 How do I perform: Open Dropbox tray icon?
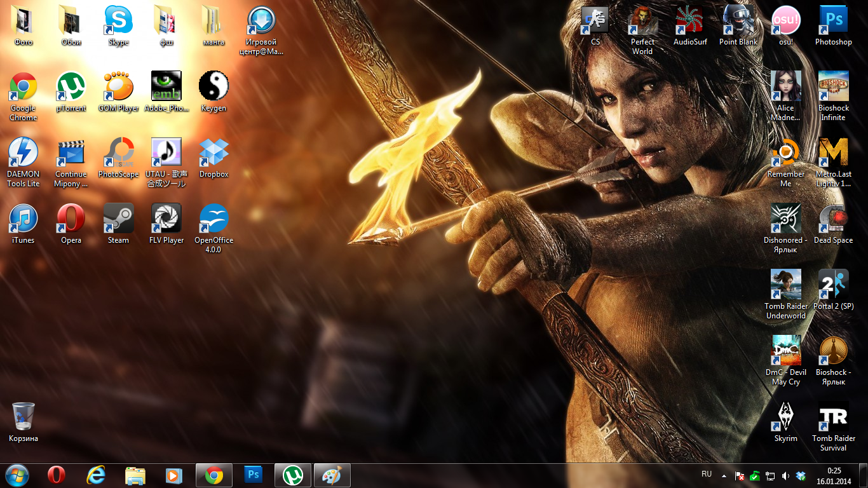[801, 475]
